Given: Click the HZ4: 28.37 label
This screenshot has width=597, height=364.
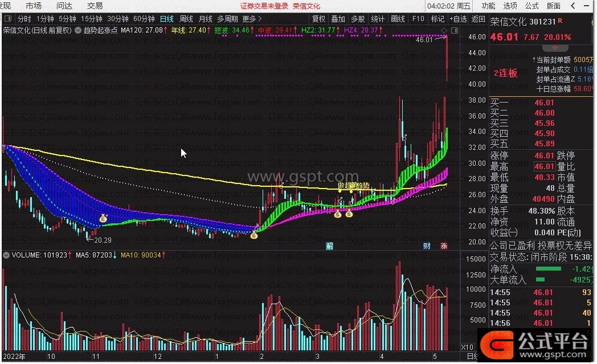Looking at the screenshot, I should pos(361,30).
